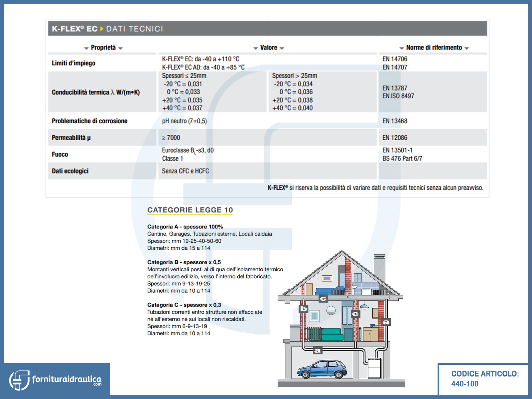Image resolution: width=532 pixels, height=399 pixels.
Task: Click the K-FLEX EC header title
Action: pos(74,29)
